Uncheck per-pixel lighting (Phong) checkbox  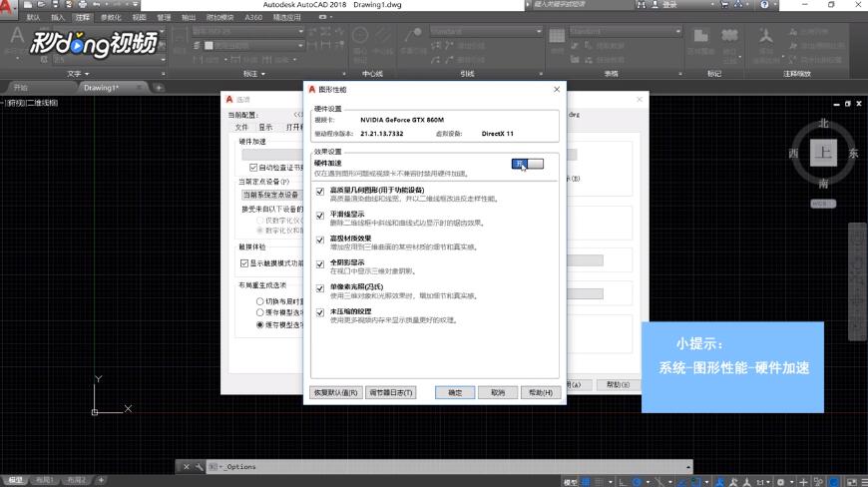click(320, 288)
